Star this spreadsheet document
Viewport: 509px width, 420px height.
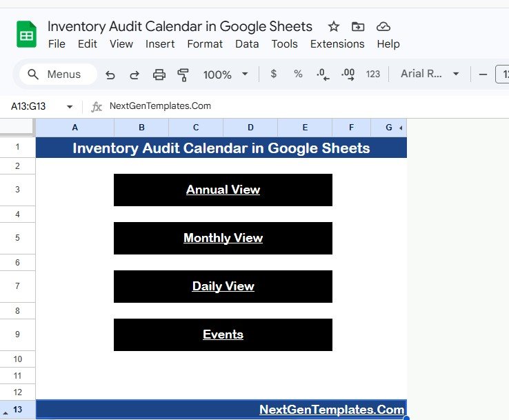334,27
